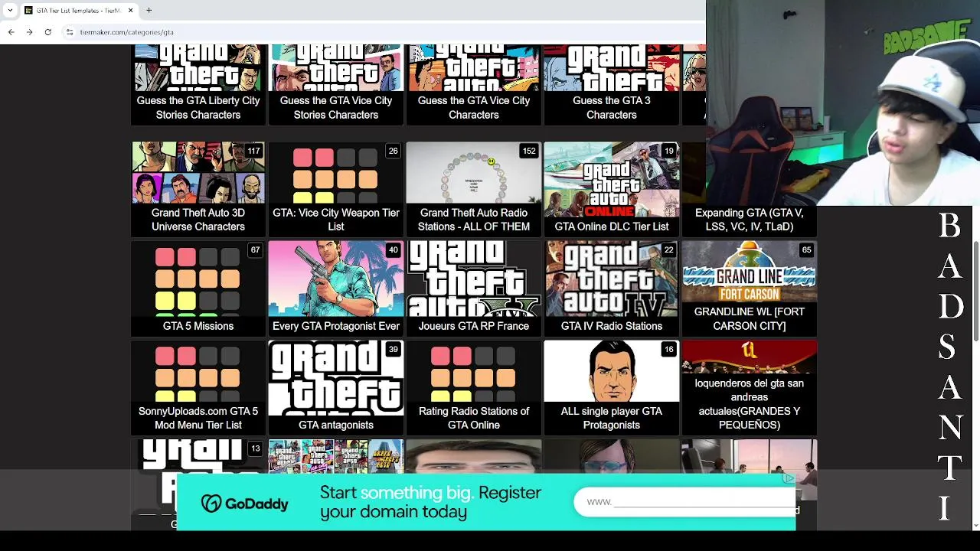
Task: Click the www. domain field in GoDaddy ad
Action: [x=685, y=502]
